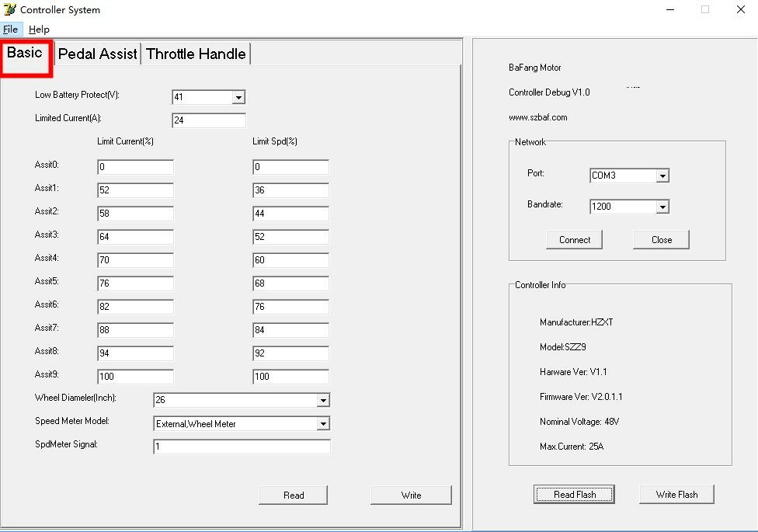Click the Read button

294,495
